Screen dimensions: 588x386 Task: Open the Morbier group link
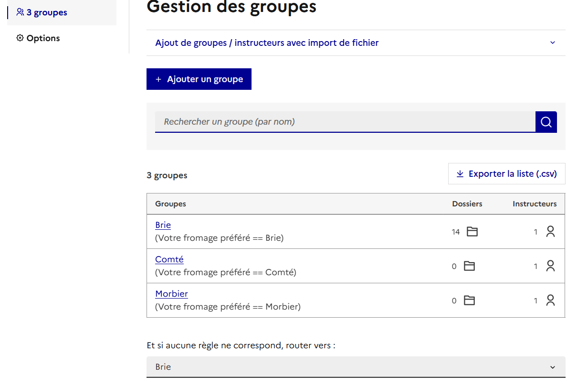[171, 294]
